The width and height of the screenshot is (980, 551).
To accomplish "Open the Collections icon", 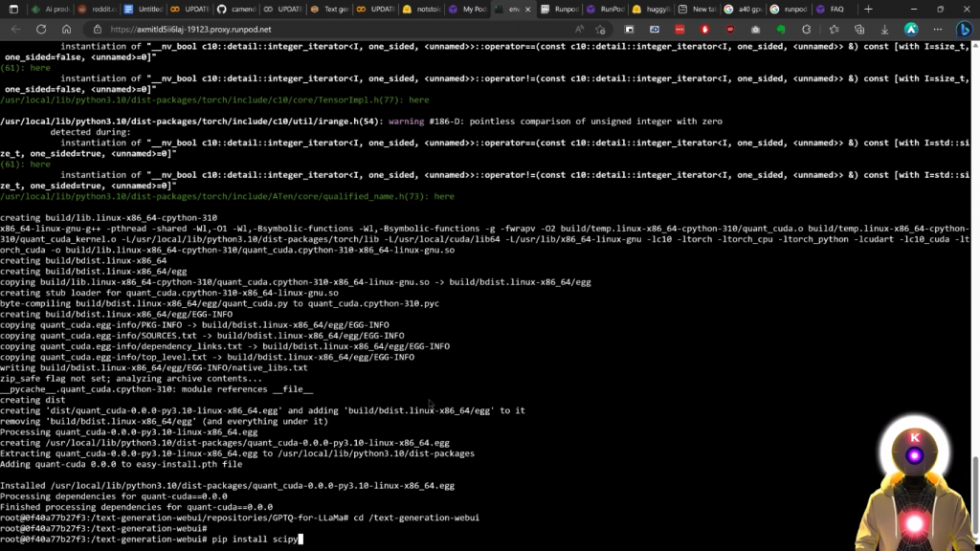I will coord(859,30).
